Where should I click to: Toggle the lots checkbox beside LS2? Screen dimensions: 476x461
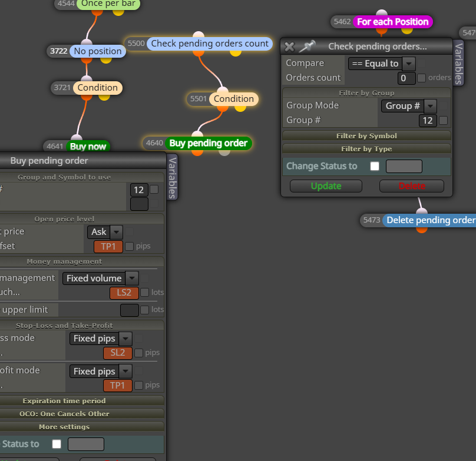pyautogui.click(x=145, y=292)
